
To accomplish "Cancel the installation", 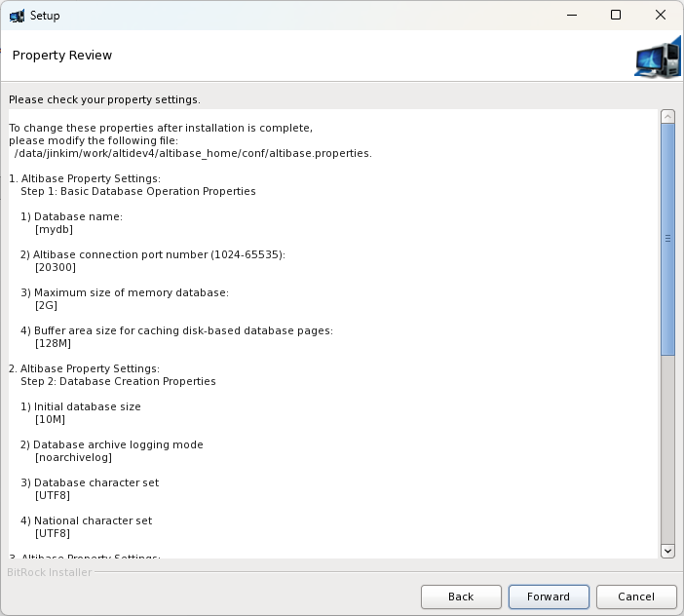I will [x=636, y=597].
